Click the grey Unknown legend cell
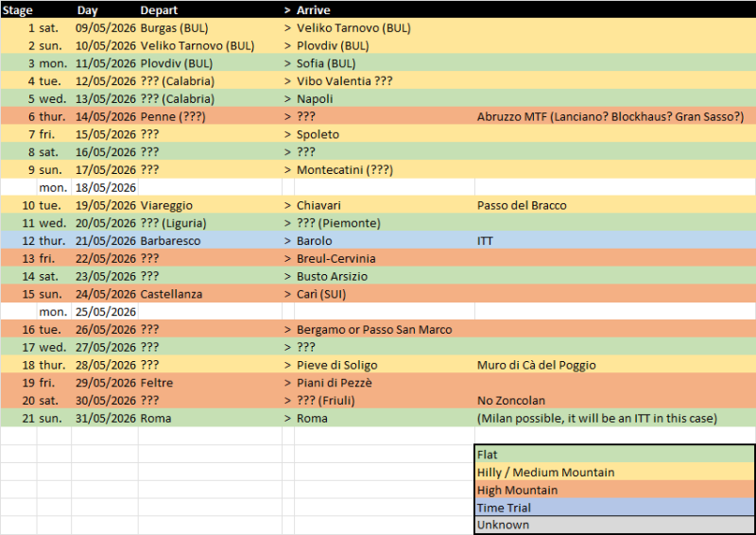This screenshot has width=756, height=535. (x=613, y=525)
